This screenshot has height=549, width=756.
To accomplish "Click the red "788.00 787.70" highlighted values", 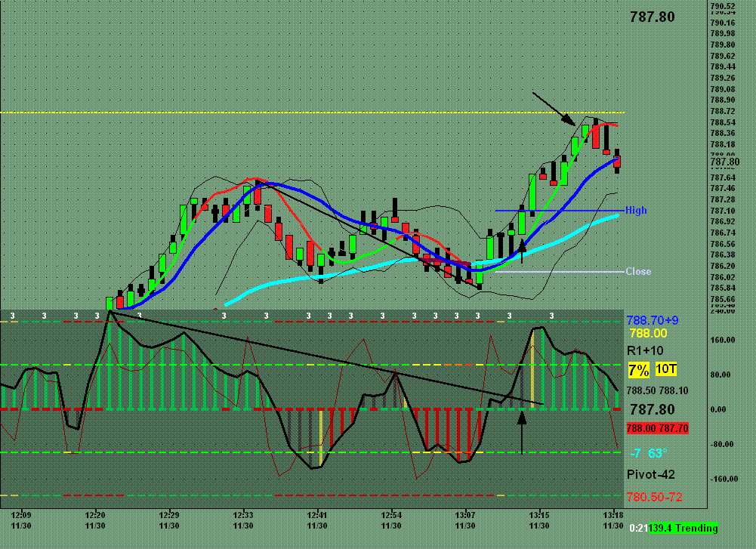I will [657, 428].
